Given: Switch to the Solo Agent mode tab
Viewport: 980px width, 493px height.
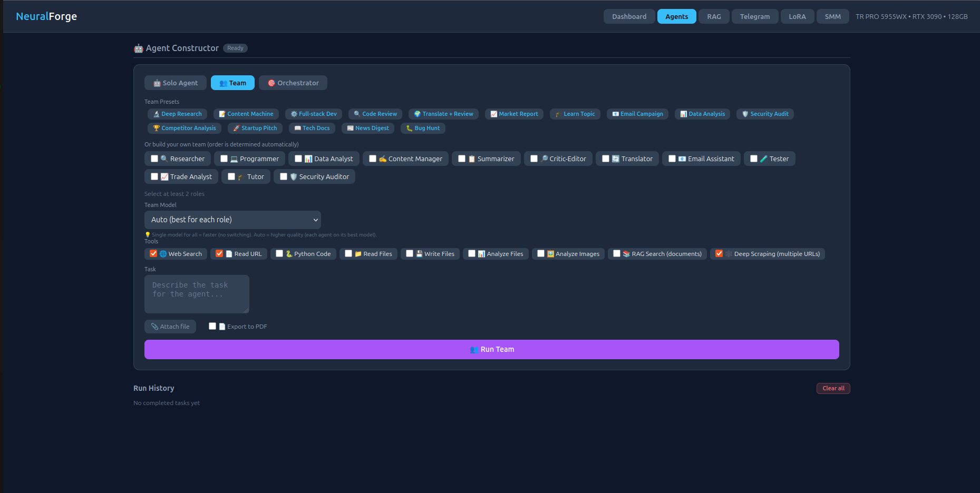Looking at the screenshot, I should tap(176, 83).
